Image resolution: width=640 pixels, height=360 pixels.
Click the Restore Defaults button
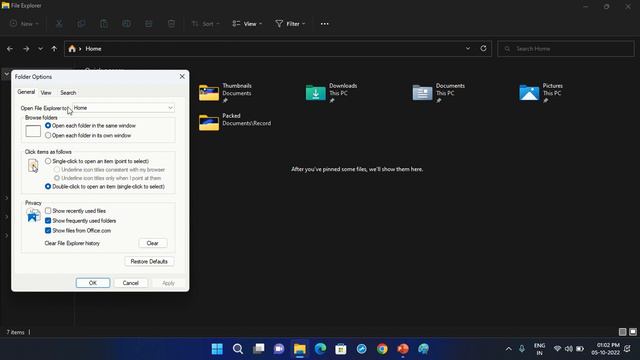149,261
